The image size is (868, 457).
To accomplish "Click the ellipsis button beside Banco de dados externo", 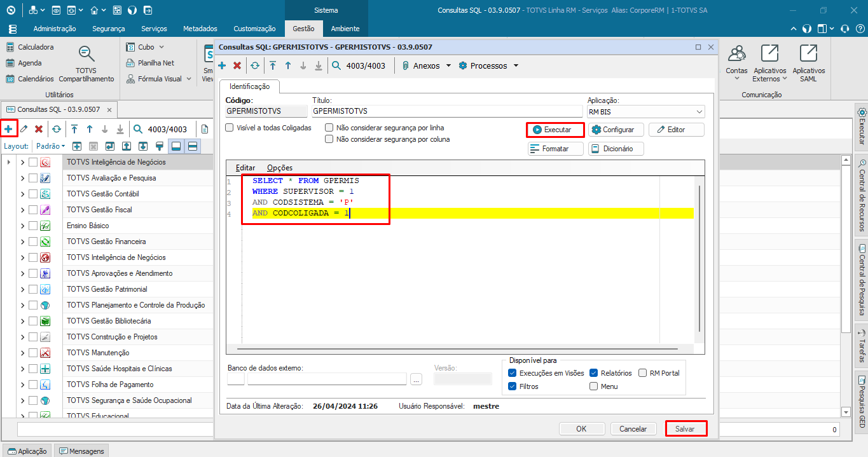I will coord(417,379).
